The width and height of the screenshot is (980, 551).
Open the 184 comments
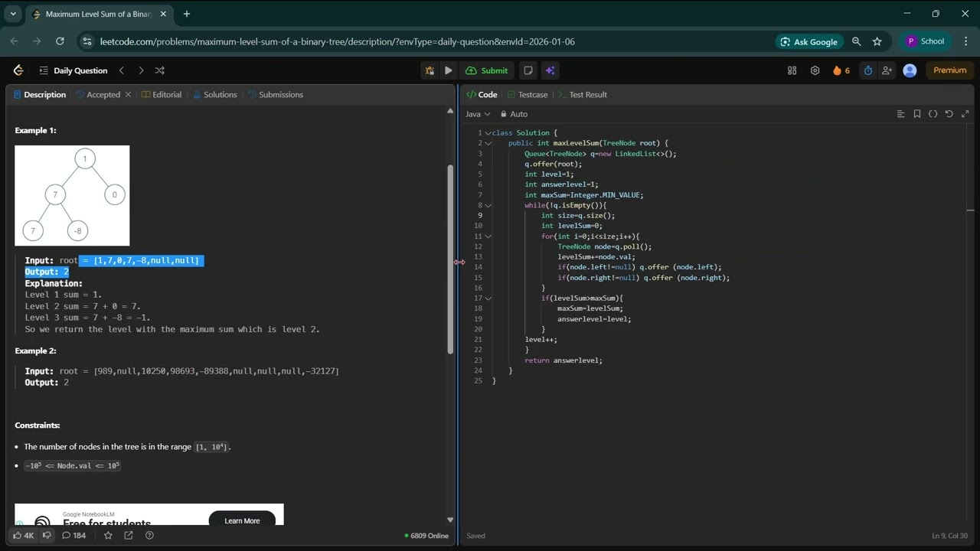click(x=73, y=536)
